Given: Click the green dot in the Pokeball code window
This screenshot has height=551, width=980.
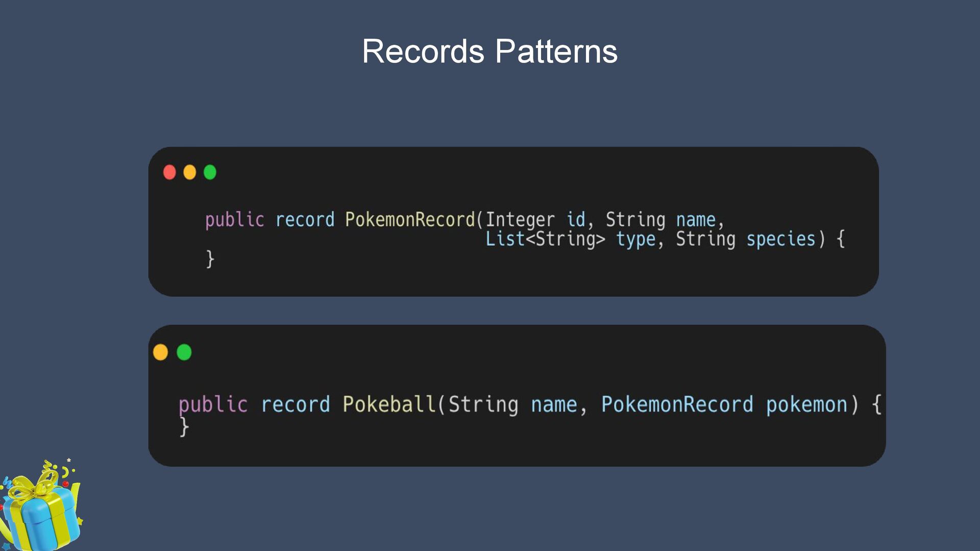Looking at the screenshot, I should (x=184, y=352).
